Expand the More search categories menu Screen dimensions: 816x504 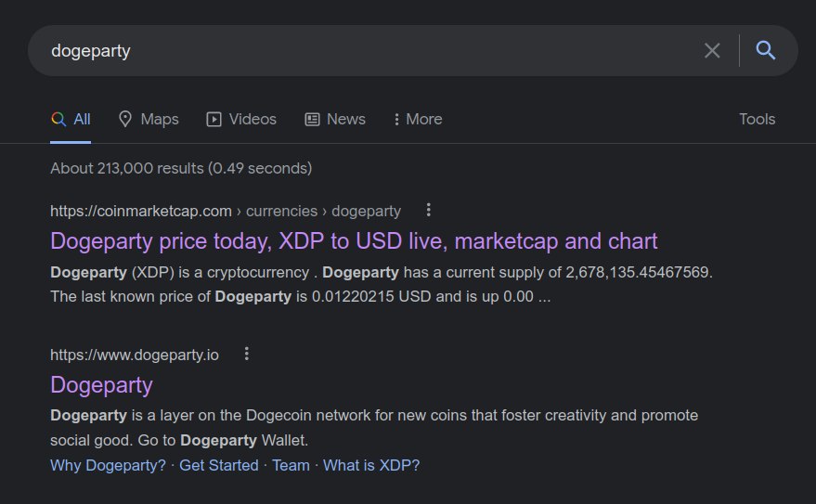point(418,119)
